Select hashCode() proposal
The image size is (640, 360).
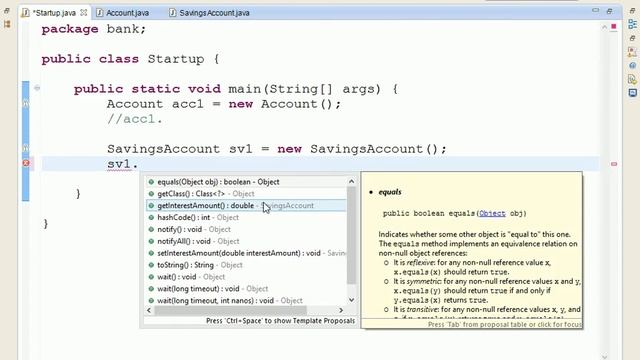click(x=247, y=218)
